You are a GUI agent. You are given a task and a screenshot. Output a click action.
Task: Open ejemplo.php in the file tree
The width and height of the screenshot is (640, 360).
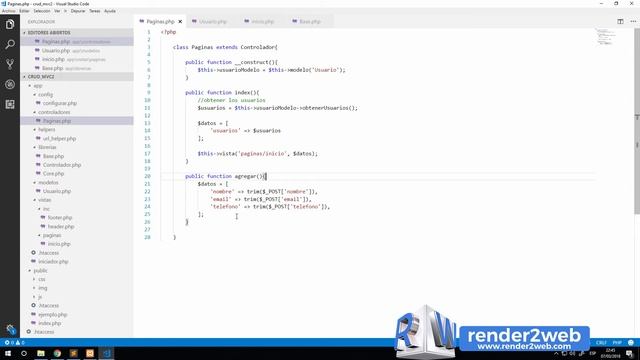point(77,315)
